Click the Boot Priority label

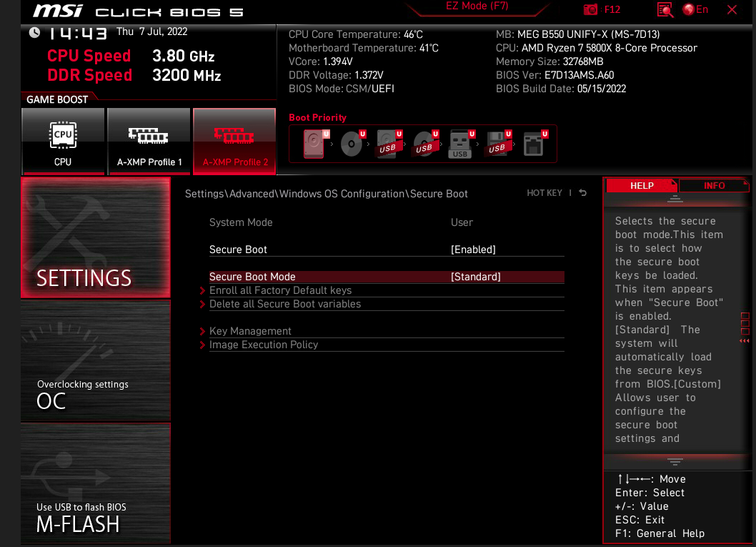pos(317,118)
